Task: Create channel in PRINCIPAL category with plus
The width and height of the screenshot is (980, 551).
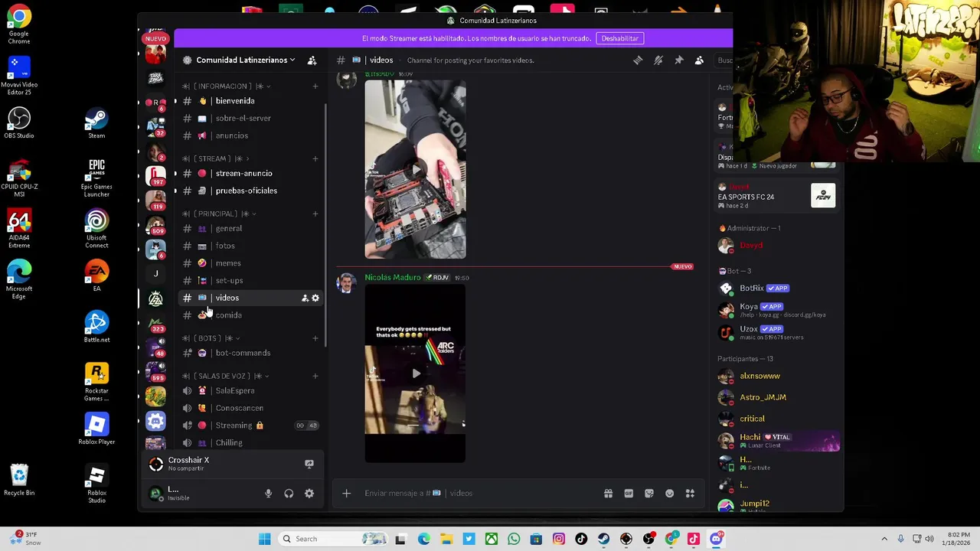Action: (x=315, y=214)
